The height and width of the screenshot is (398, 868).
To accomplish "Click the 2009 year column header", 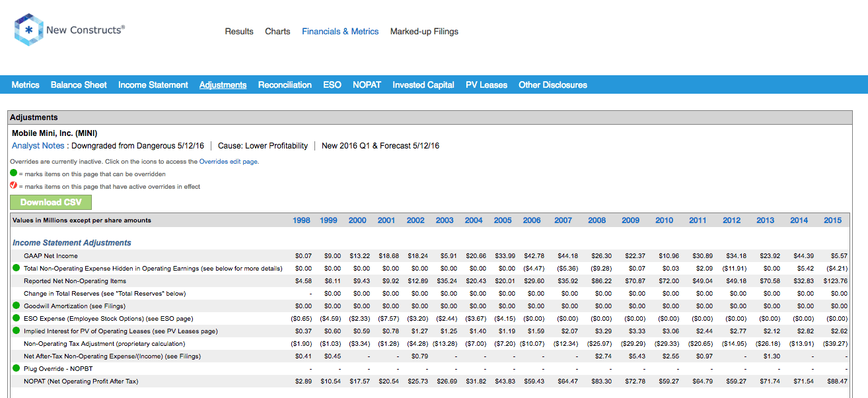I will [631, 220].
